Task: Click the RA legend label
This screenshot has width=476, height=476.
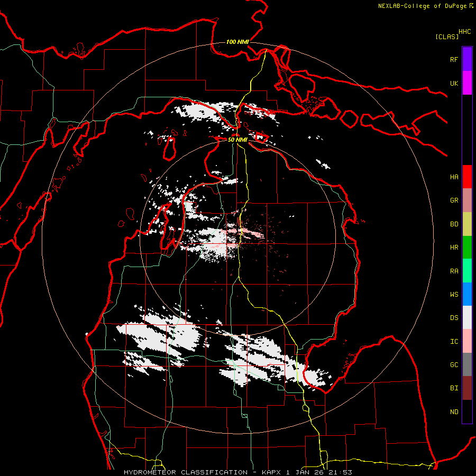Action: tap(454, 271)
